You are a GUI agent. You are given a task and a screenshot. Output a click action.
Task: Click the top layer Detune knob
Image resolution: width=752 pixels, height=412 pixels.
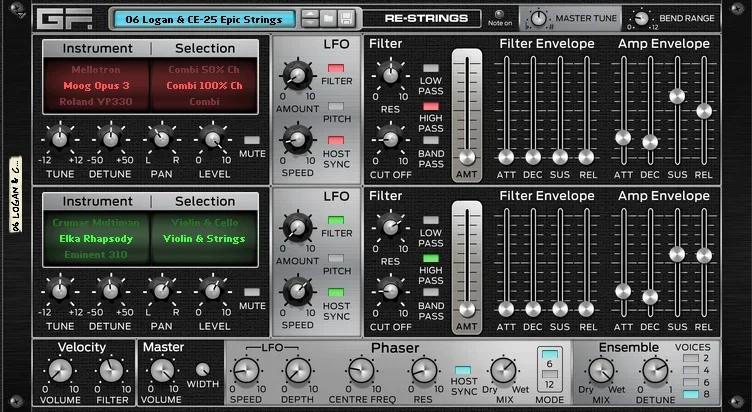pos(111,139)
